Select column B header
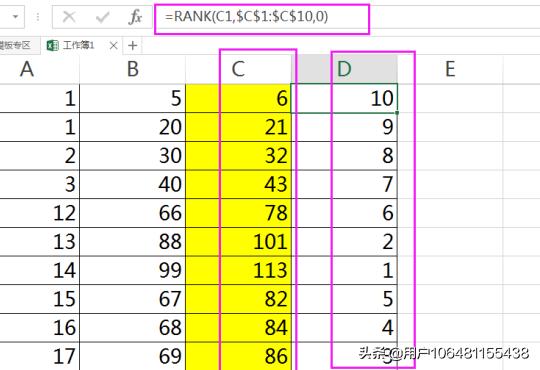Viewport: 540px width, 370px height. click(133, 69)
